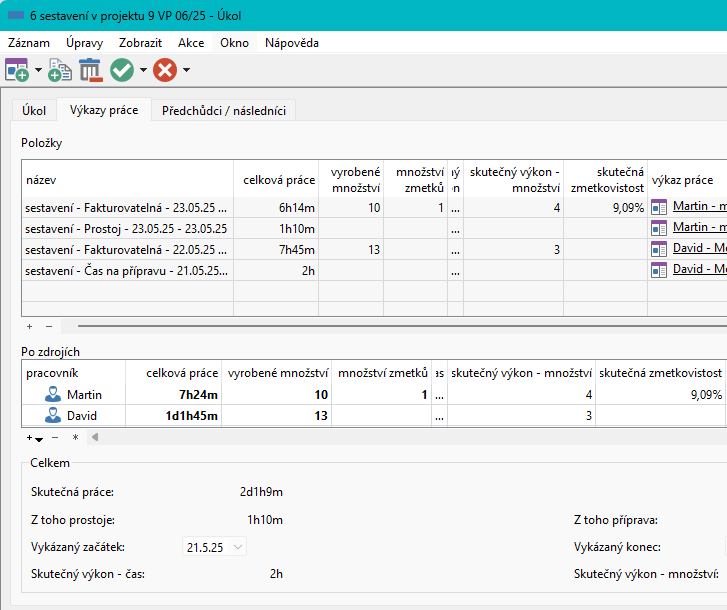Click Z toho prostoje value 1h10m
The height and width of the screenshot is (610, 727).
tap(265, 520)
